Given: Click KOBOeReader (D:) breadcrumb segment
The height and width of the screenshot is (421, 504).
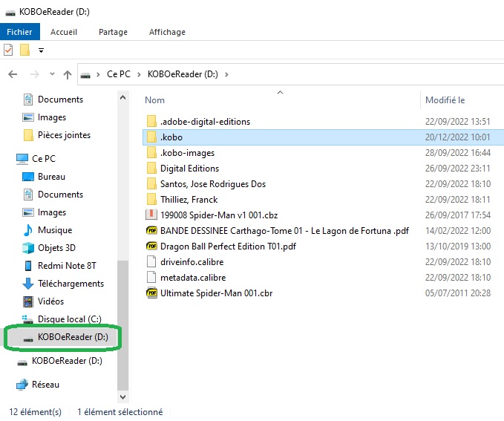Looking at the screenshot, I should (x=183, y=74).
